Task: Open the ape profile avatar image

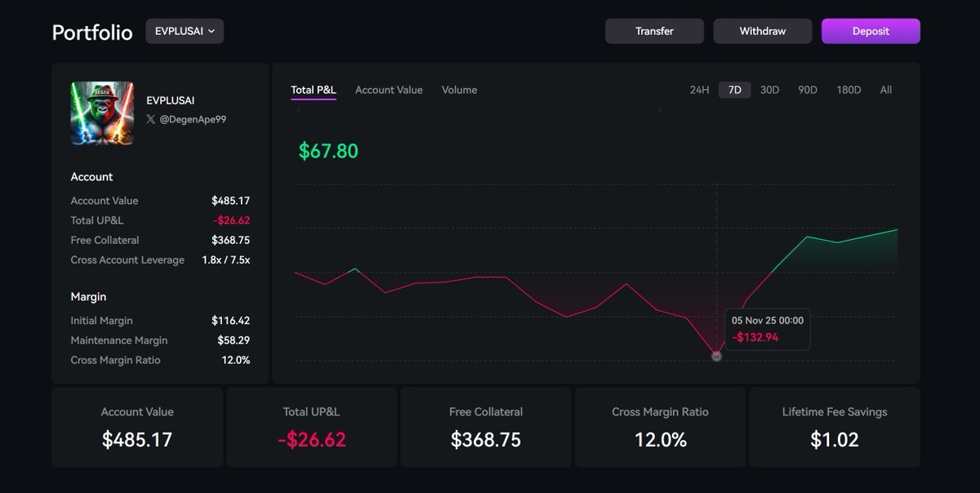Action: (x=102, y=113)
